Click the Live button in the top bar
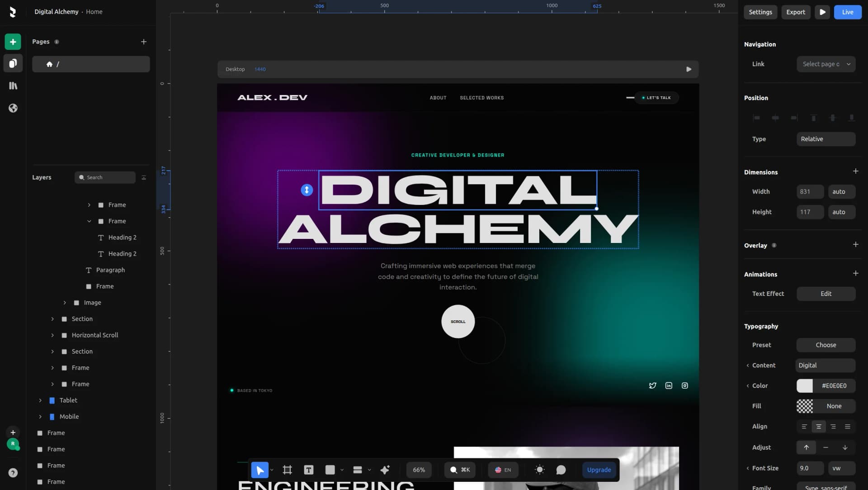Image resolution: width=868 pixels, height=490 pixels. point(848,12)
